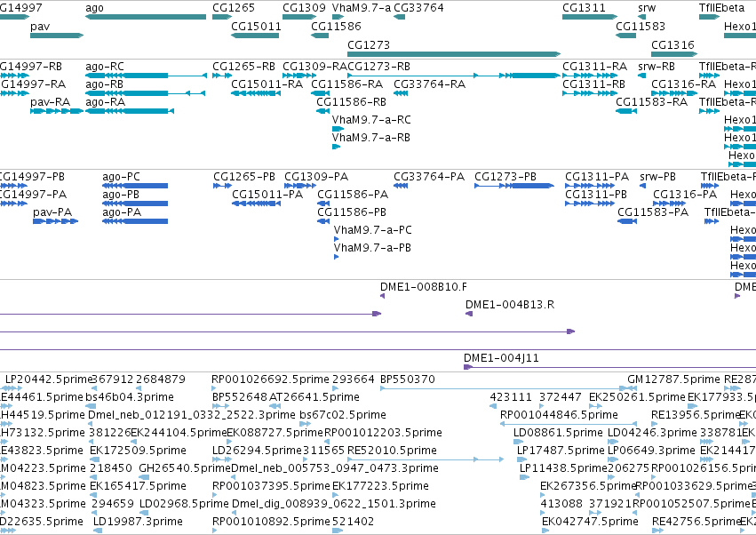Click the BP550370 EST label

[x=408, y=379]
